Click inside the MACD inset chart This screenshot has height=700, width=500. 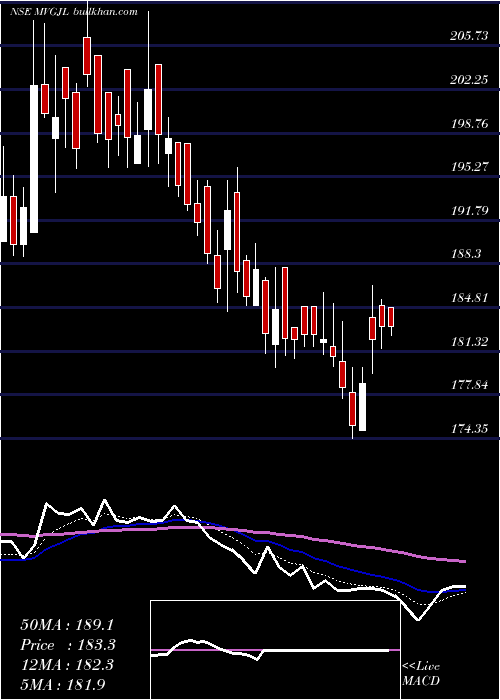[x=275, y=650]
